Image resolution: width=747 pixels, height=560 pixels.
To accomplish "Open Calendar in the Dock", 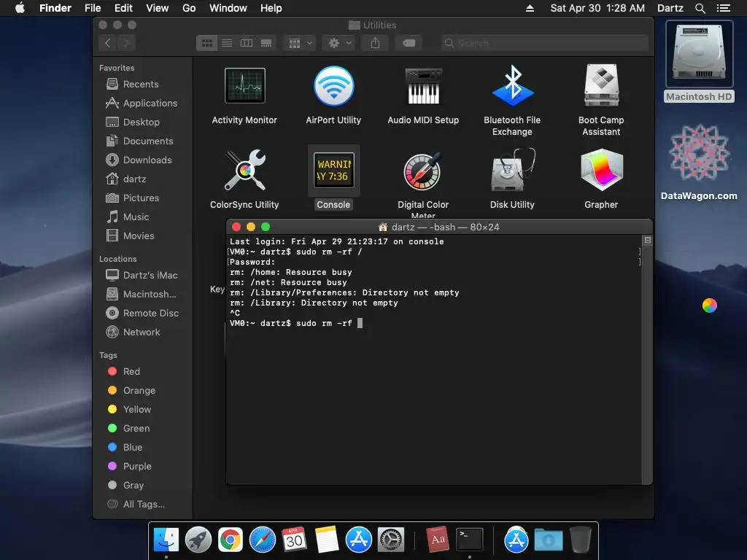I will [294, 540].
